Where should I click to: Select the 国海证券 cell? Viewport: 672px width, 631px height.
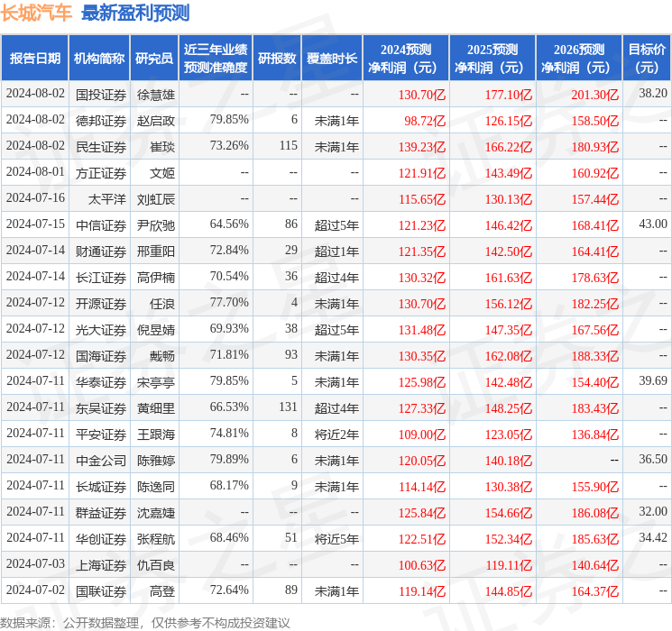point(101,356)
